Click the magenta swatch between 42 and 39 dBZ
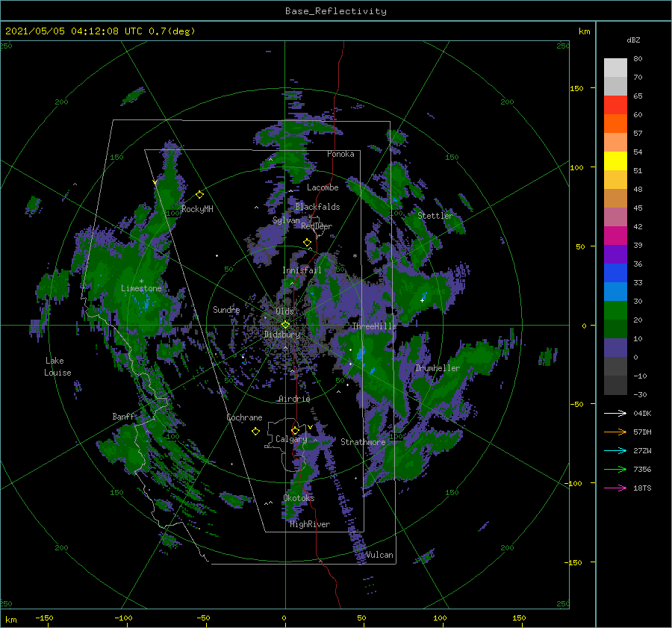The image size is (672, 628). pyautogui.click(x=615, y=236)
